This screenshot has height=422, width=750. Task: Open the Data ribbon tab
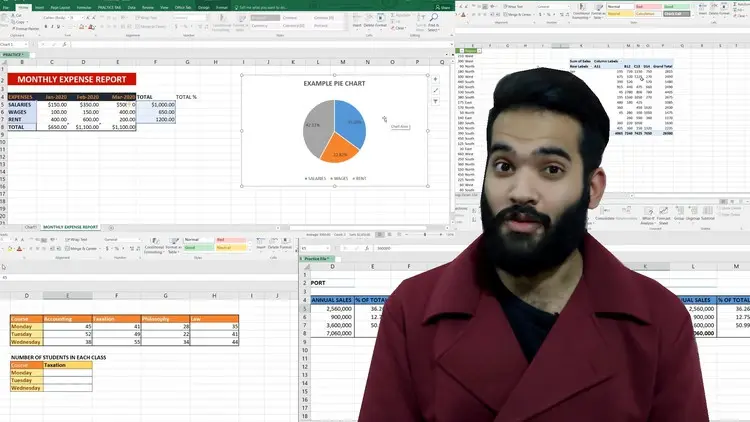tap(132, 8)
